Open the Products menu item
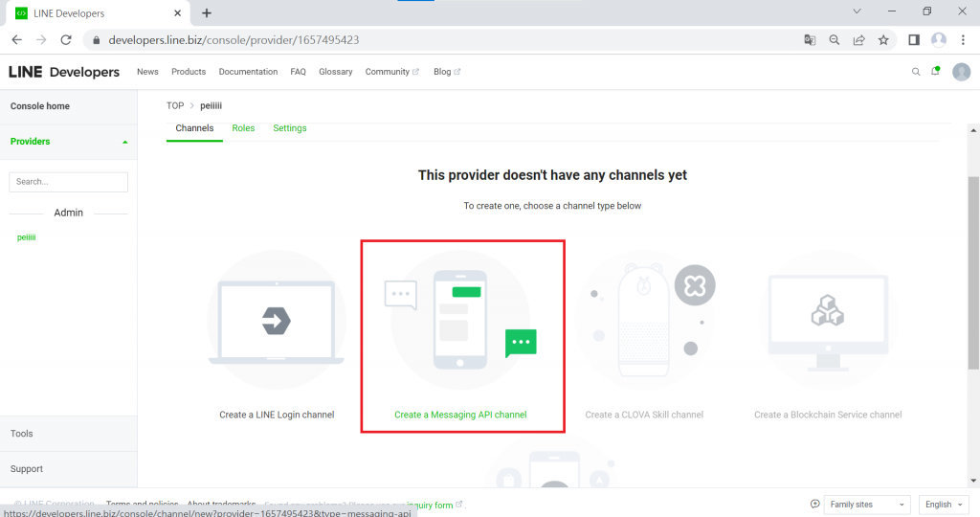980x517 pixels. click(189, 72)
